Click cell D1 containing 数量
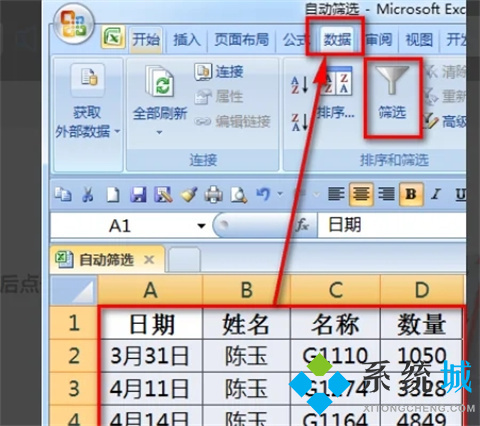The height and width of the screenshot is (426, 480). (x=422, y=323)
